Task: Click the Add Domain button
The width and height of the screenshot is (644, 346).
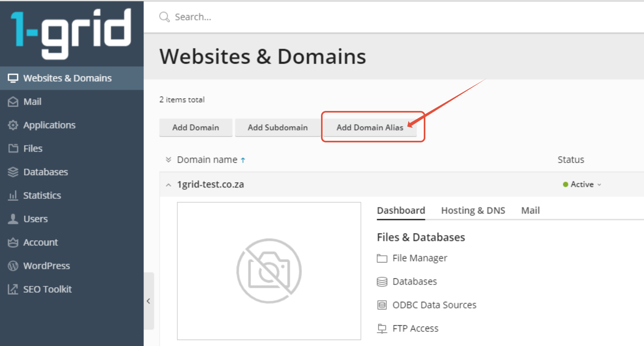Action: click(196, 127)
